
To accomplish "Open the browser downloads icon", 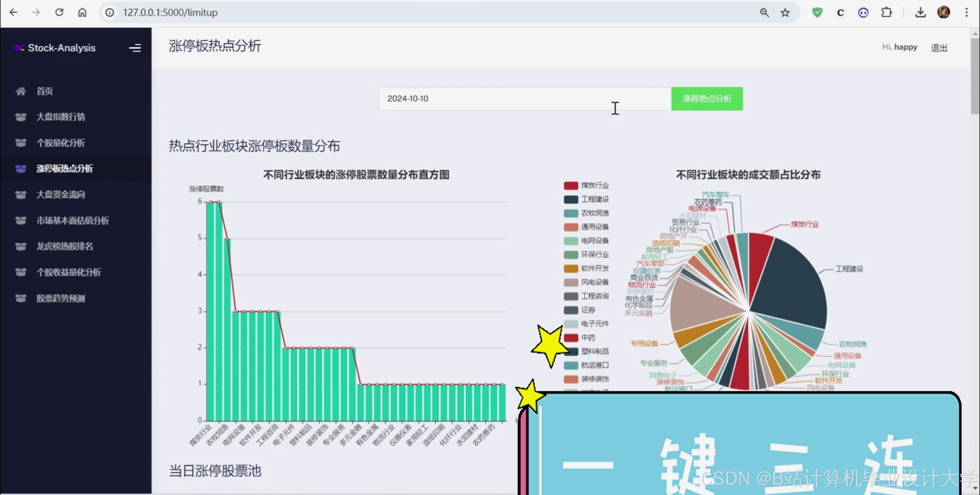I will pos(920,13).
